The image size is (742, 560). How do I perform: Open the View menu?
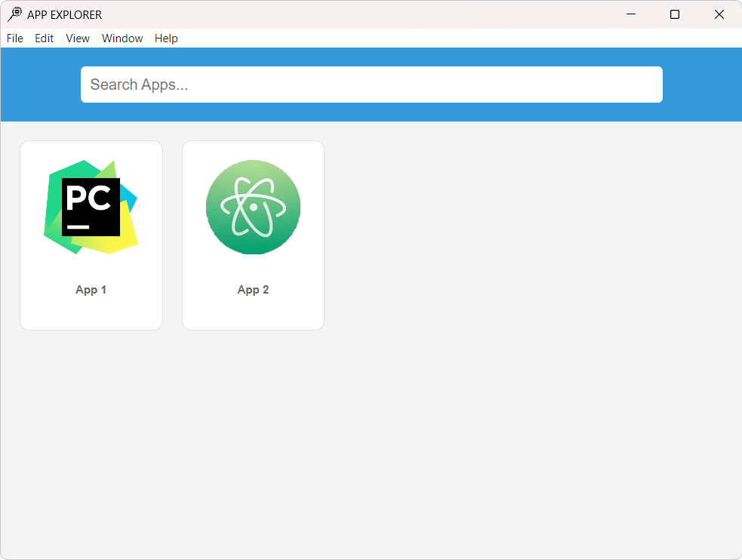(78, 38)
